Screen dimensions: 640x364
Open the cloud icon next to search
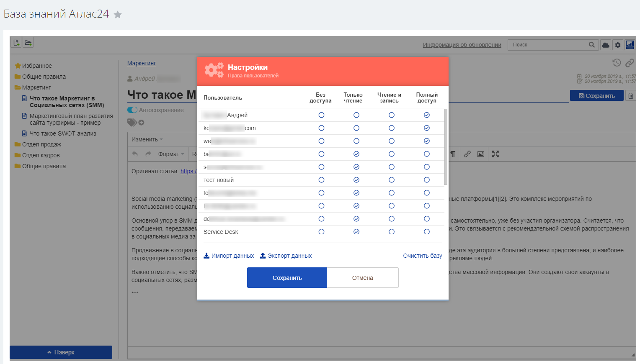coord(606,45)
